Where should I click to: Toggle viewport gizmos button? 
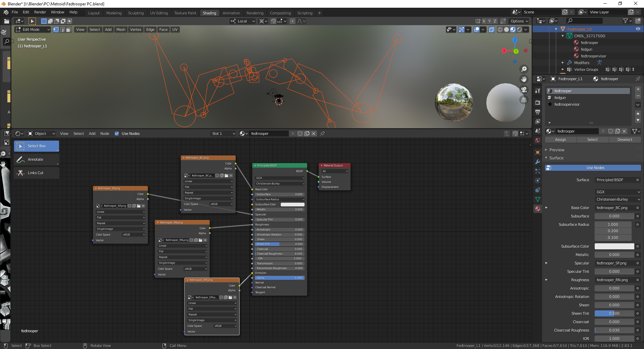coord(462,30)
